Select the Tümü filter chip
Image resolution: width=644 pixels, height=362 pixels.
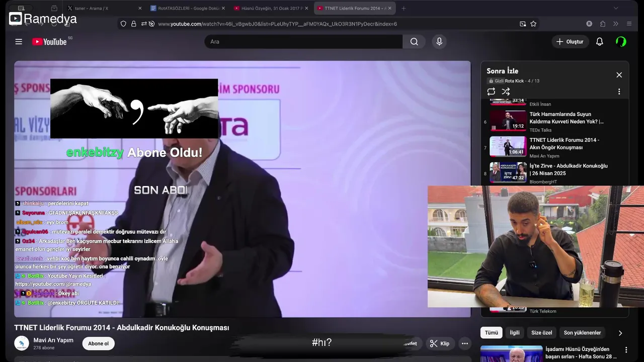(x=491, y=333)
